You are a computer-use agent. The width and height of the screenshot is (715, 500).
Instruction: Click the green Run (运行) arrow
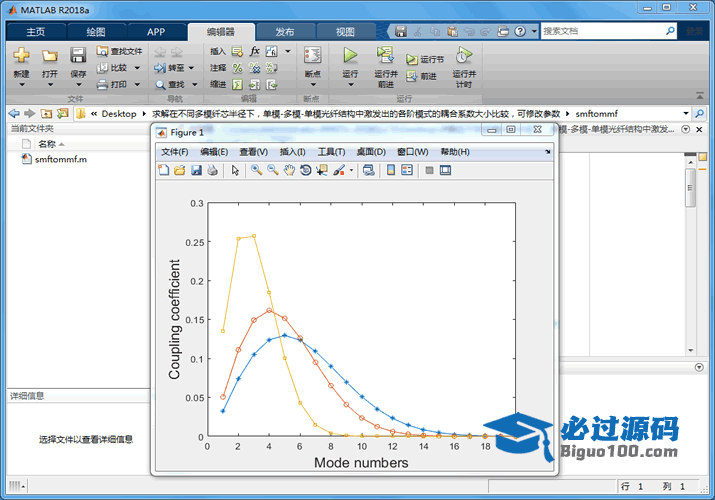[x=350, y=55]
